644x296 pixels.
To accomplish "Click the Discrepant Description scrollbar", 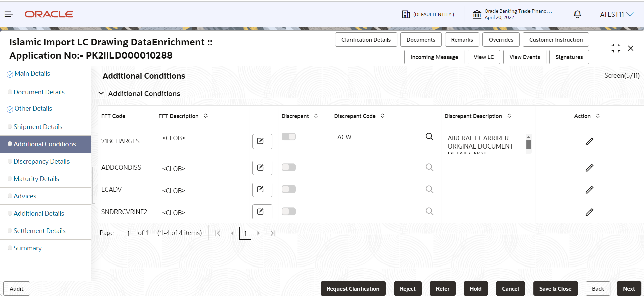I will (x=528, y=144).
